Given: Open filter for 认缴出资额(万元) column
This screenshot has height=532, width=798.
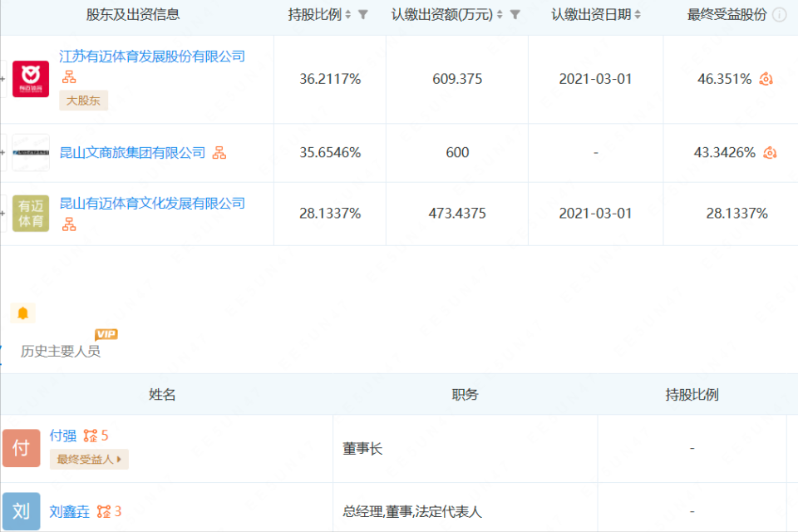Looking at the screenshot, I should point(515,15).
